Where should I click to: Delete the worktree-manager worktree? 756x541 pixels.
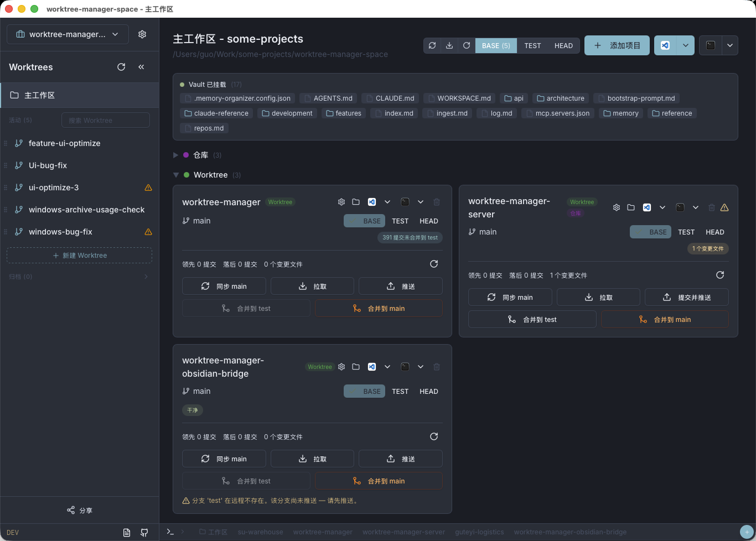pos(437,202)
